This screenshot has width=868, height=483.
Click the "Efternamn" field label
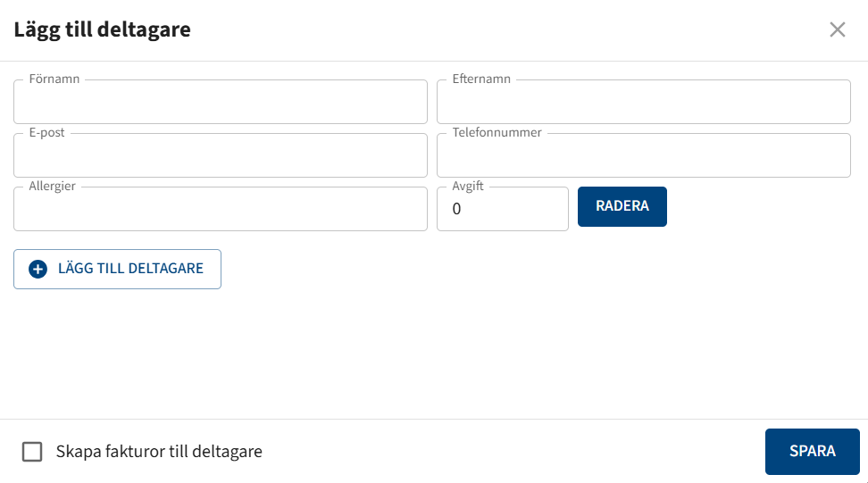click(481, 79)
